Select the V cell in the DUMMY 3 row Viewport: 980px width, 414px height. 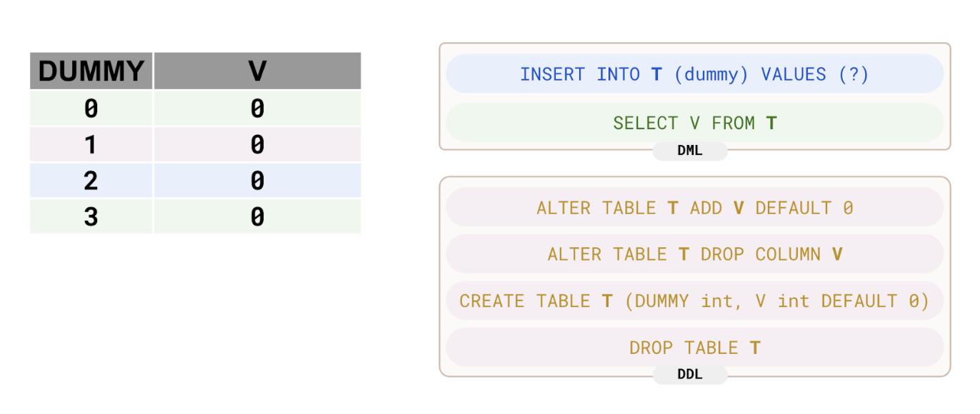(257, 216)
